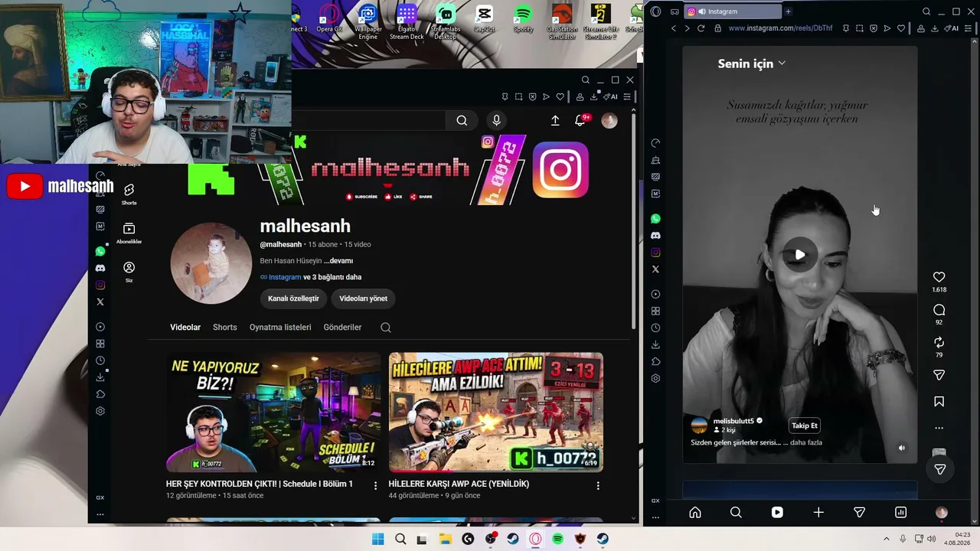This screenshot has height=551, width=980.
Task: Click the Kanalı özelleştir button
Action: click(293, 298)
